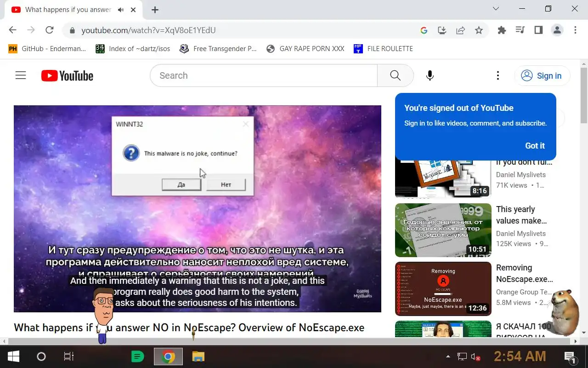The image size is (588, 368).
Task: Click the video title about NoEscape.exe
Action: pos(189,328)
